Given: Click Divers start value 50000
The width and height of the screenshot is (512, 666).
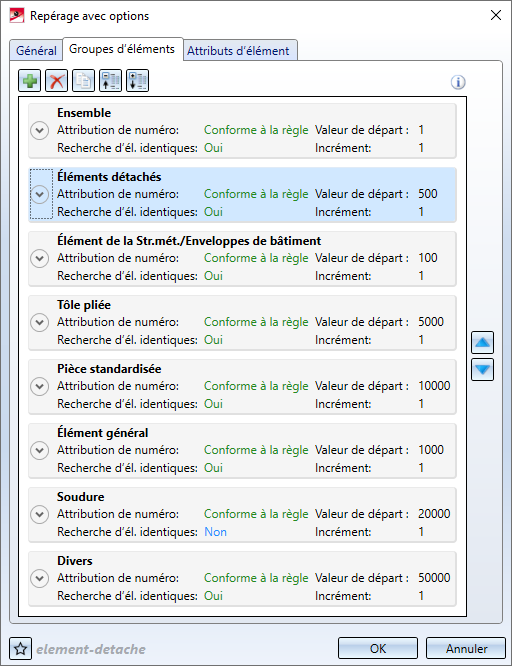Looking at the screenshot, I should [x=434, y=578].
